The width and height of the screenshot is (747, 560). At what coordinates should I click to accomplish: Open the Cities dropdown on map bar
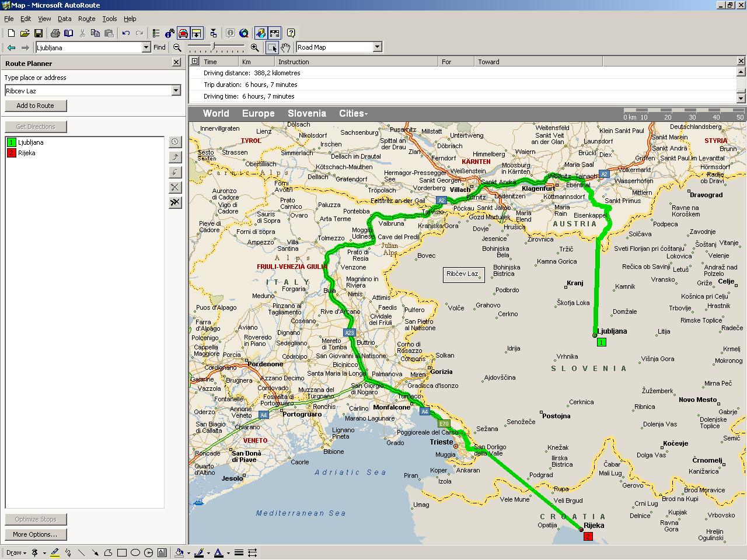pos(354,114)
